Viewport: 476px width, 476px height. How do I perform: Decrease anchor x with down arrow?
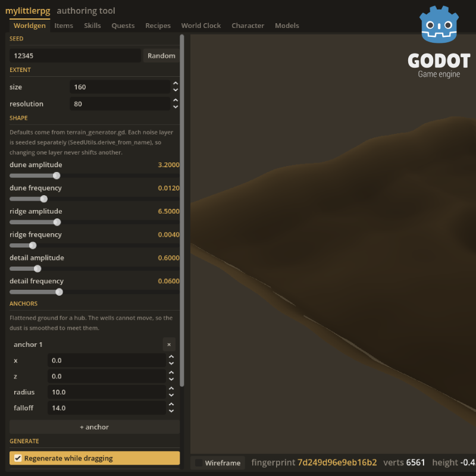(171, 364)
